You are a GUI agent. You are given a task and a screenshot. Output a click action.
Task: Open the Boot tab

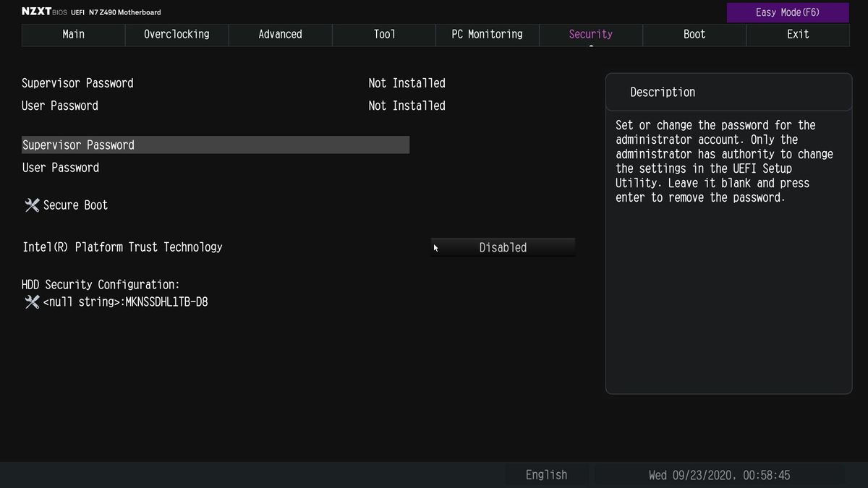click(694, 34)
